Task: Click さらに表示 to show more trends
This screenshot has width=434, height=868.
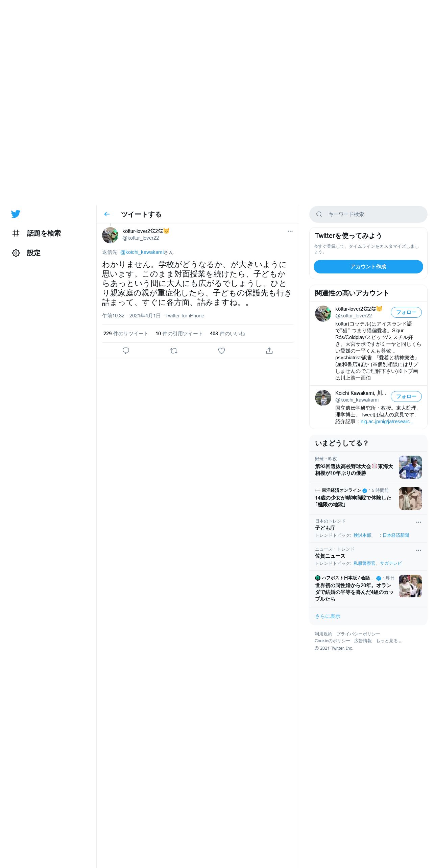Action: coord(328,616)
